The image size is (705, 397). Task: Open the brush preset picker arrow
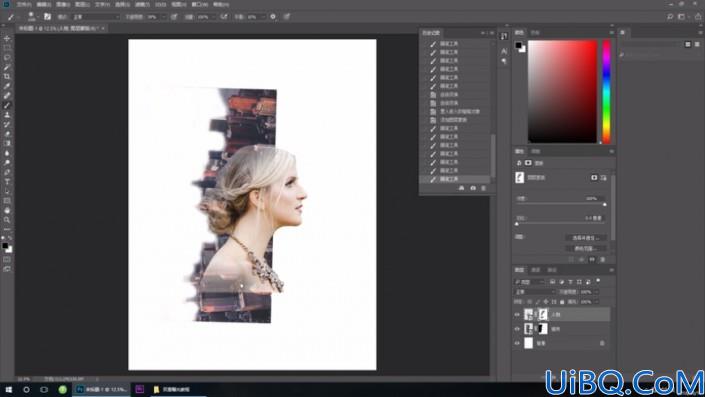pyautogui.click(x=38, y=17)
